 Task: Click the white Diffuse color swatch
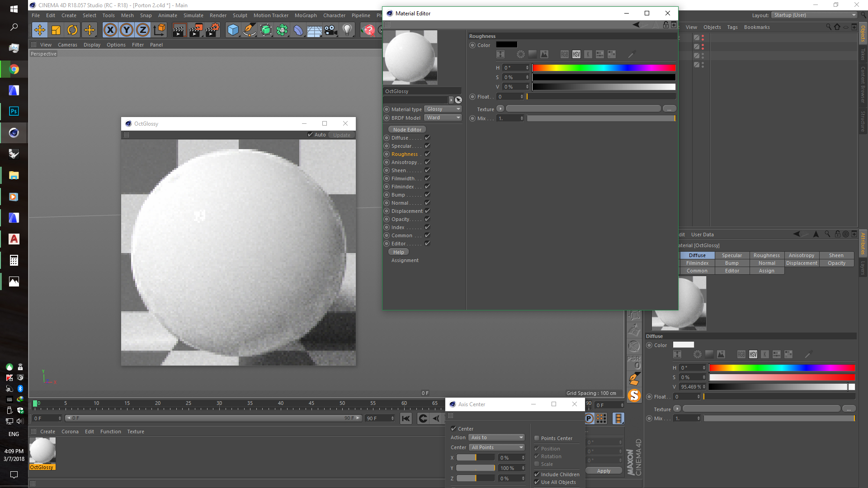(x=684, y=345)
